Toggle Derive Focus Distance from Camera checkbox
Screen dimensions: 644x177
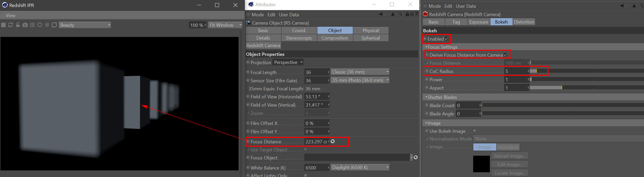tap(505, 55)
